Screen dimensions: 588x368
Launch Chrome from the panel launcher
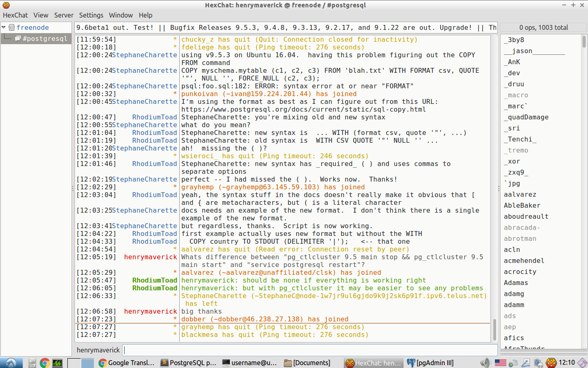coord(45,363)
